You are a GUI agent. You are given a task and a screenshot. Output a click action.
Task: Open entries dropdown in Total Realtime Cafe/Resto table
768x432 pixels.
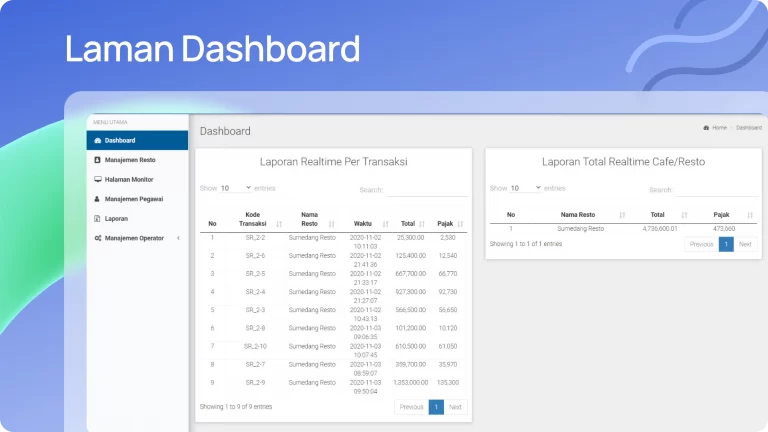(525, 188)
